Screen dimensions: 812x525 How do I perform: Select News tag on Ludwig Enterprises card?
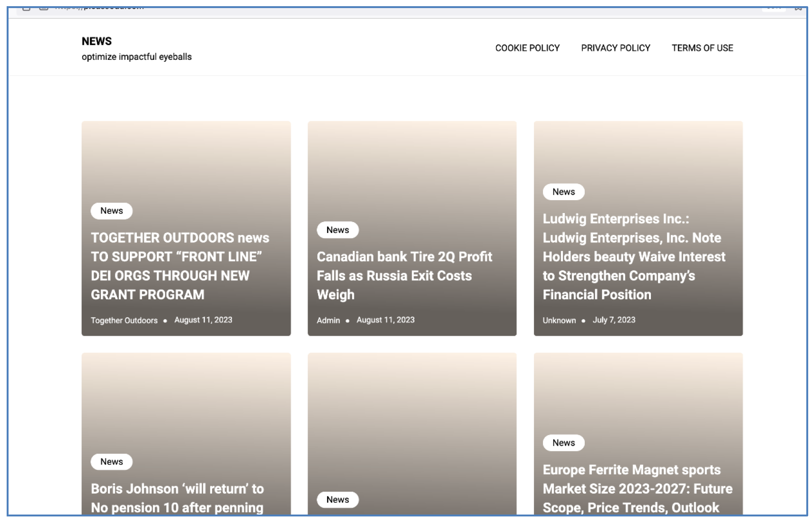(x=563, y=192)
